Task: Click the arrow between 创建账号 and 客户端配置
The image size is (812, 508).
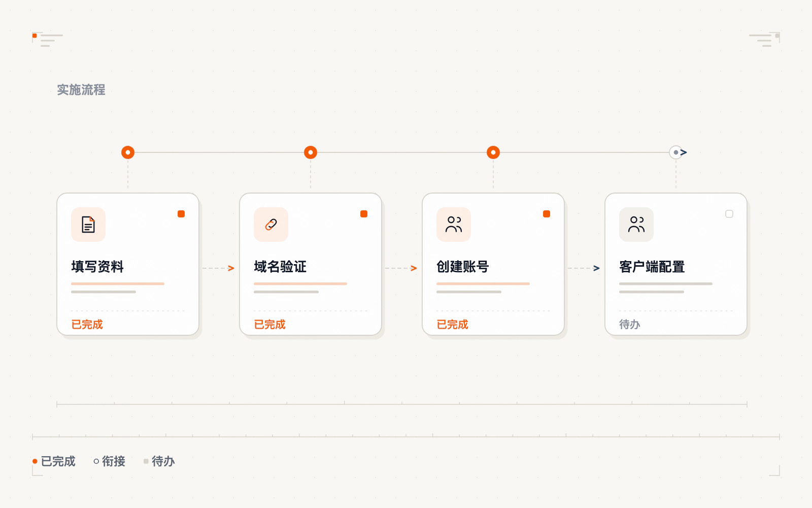Action: click(584, 268)
